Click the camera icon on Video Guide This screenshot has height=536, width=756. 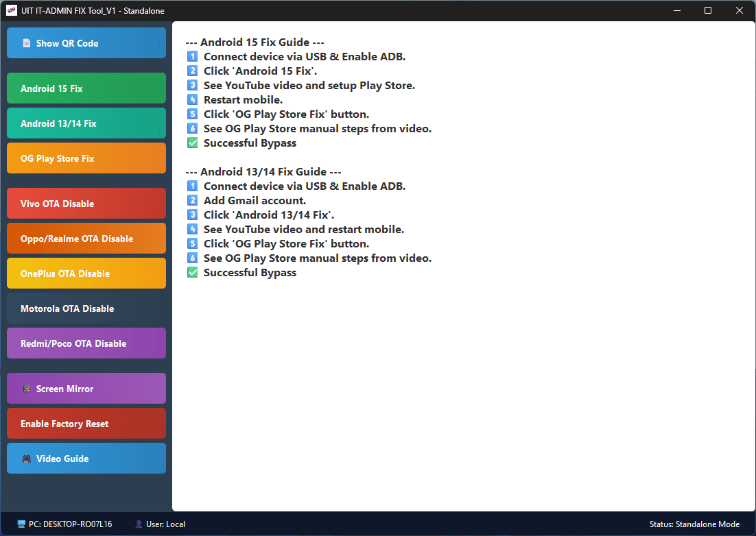pos(27,459)
